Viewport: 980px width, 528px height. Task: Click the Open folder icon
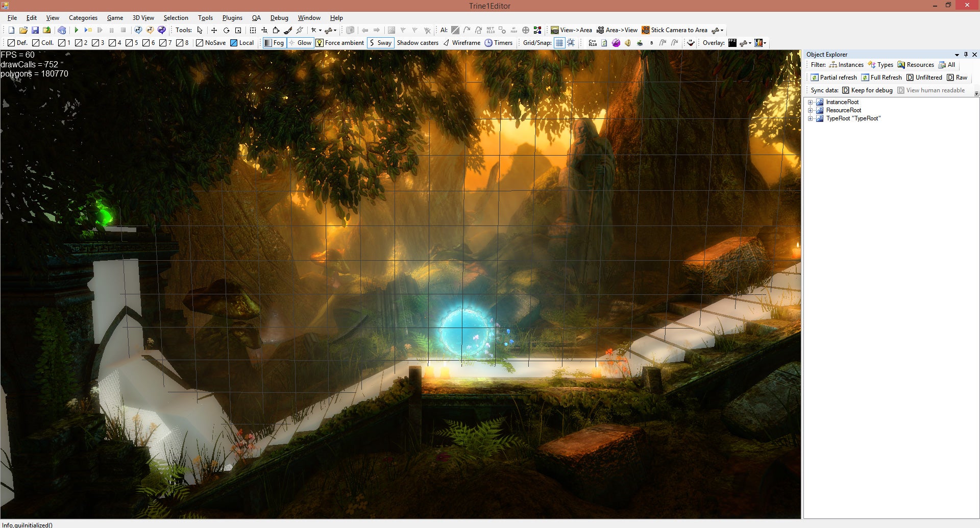coord(23,30)
